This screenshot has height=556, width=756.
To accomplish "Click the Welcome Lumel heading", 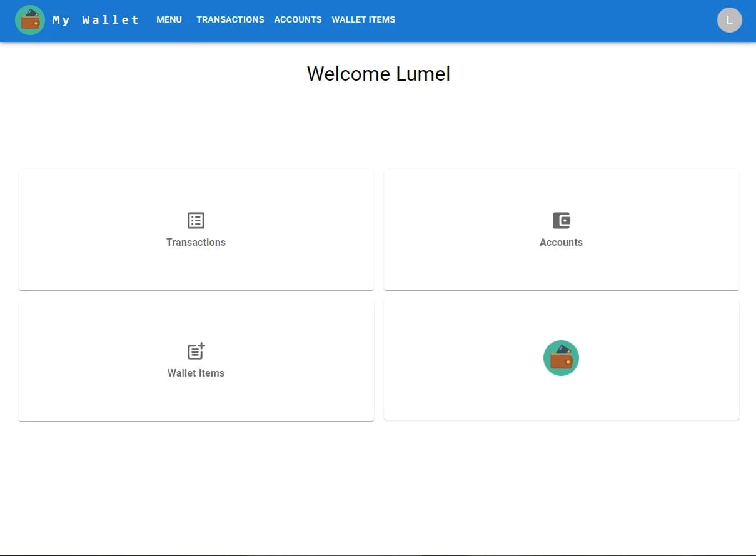I will coord(378,74).
